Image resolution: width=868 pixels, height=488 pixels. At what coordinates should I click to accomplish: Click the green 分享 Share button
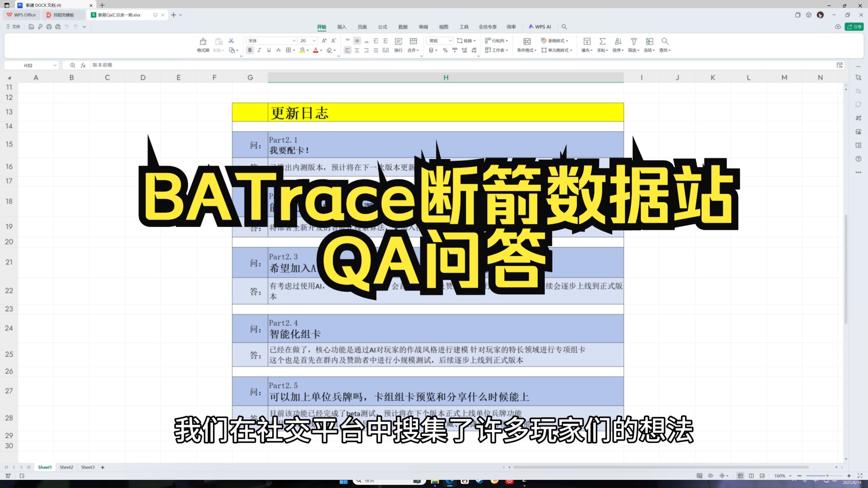[x=854, y=27]
